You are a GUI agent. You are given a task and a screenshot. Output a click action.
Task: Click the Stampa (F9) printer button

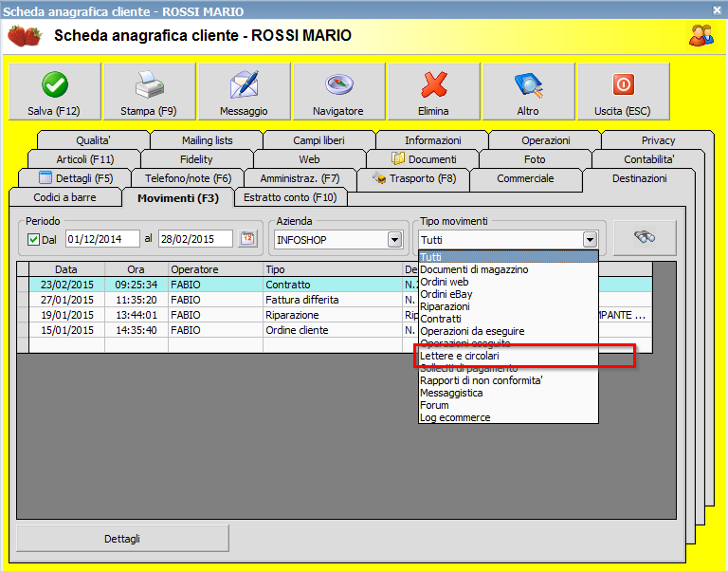point(150,92)
